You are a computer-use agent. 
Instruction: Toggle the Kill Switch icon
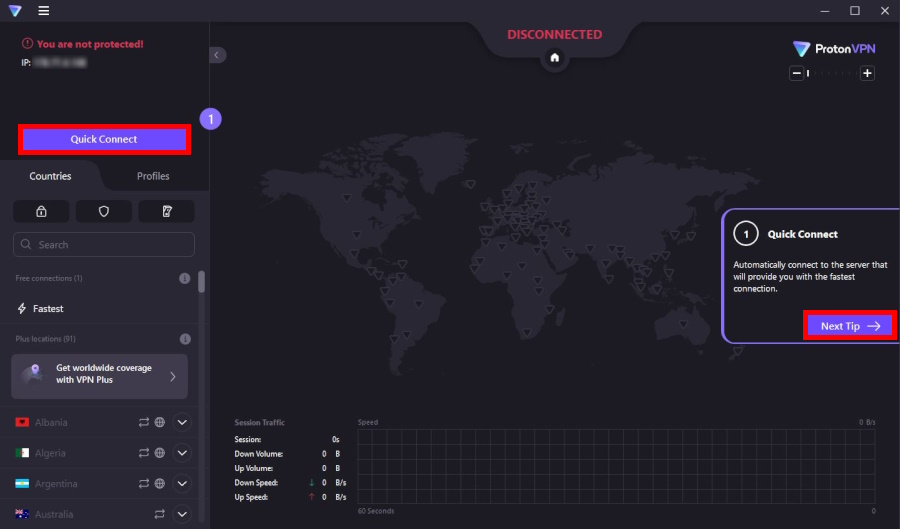pos(166,211)
